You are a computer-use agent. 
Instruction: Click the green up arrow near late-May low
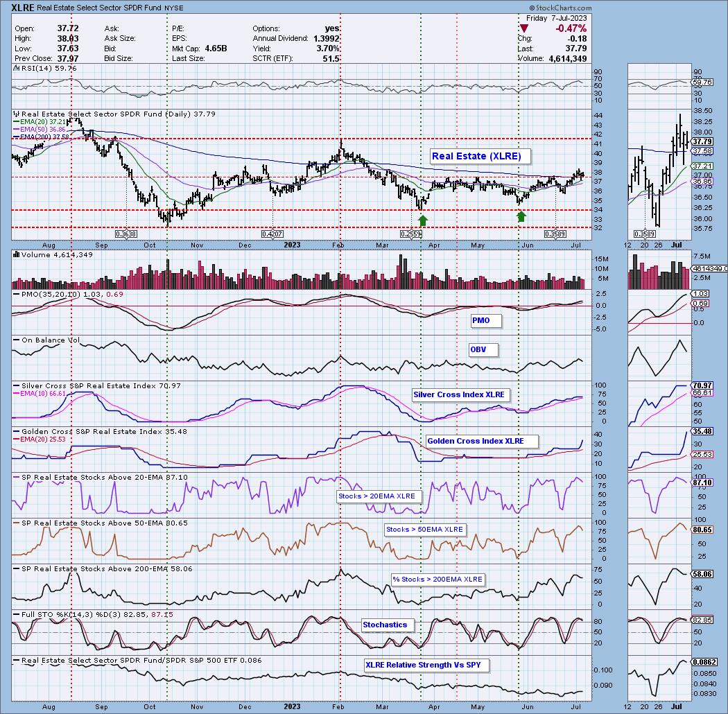click(521, 216)
